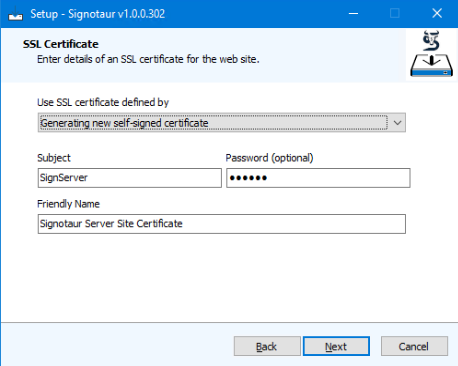Cancel the Signotaur setup
Viewport: 458px width, 366px height.
point(414,346)
